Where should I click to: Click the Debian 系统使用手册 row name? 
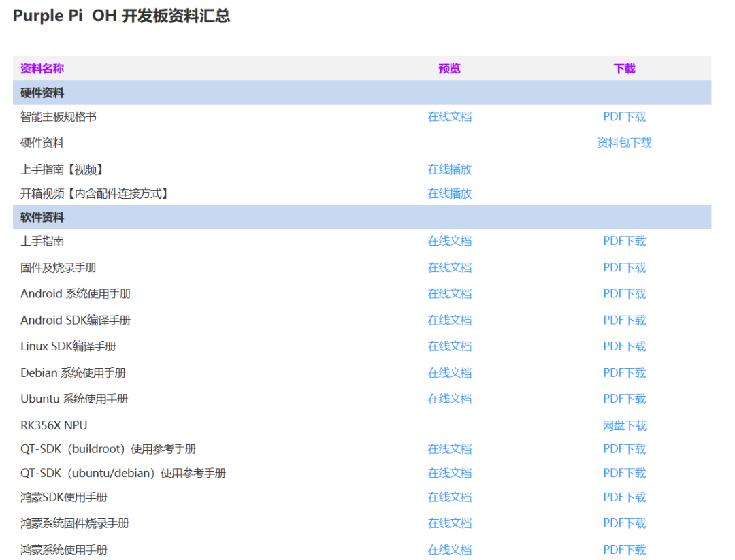coord(73,373)
